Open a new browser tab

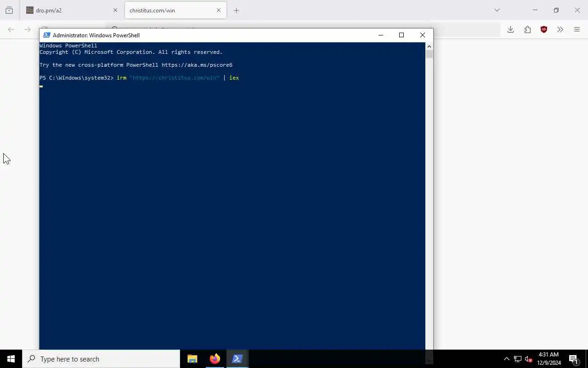point(236,10)
